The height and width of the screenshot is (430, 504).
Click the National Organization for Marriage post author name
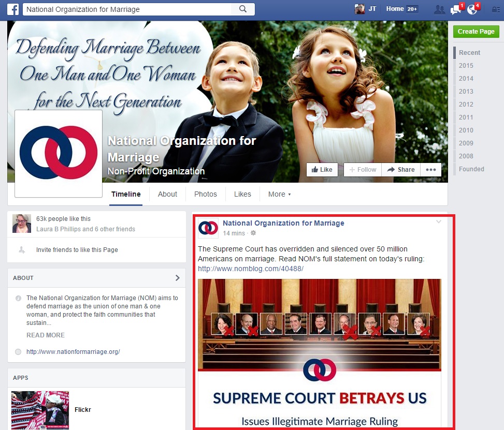(x=283, y=223)
